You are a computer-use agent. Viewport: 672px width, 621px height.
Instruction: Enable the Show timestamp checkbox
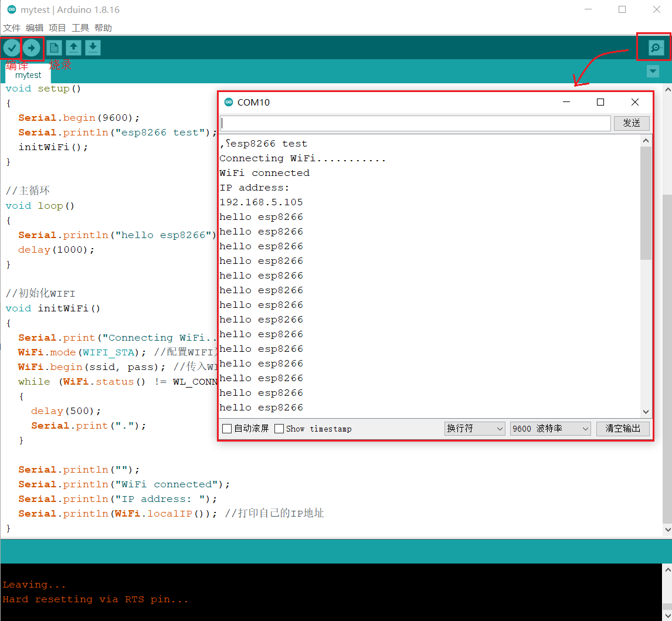[279, 429]
